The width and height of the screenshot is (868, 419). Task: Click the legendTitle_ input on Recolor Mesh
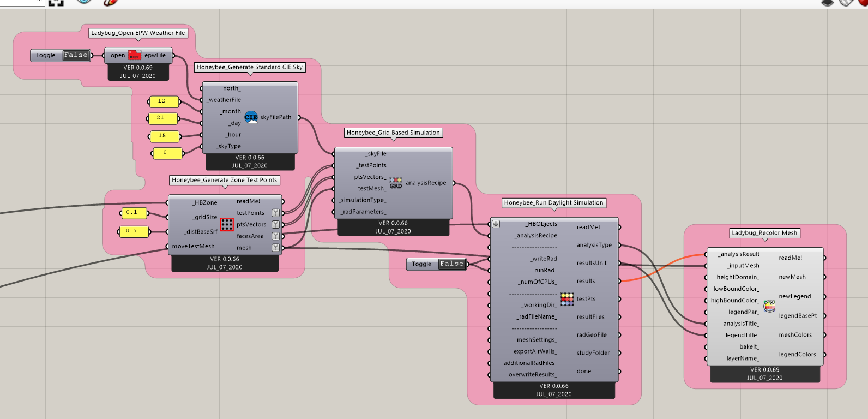[x=742, y=335]
